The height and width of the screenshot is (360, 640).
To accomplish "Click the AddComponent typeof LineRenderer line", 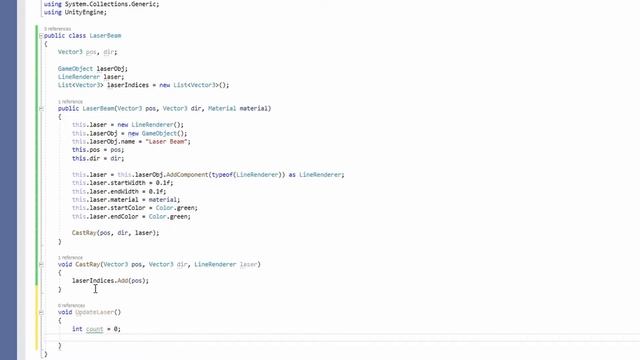I will coord(208,175).
